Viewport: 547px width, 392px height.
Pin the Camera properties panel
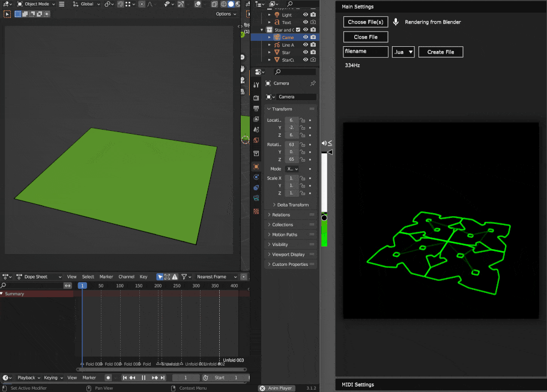click(x=312, y=83)
